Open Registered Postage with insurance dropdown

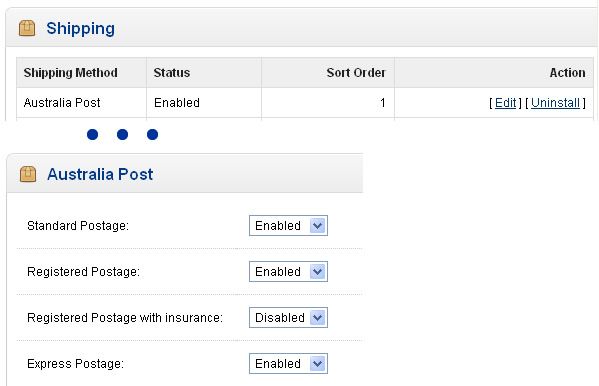288,318
